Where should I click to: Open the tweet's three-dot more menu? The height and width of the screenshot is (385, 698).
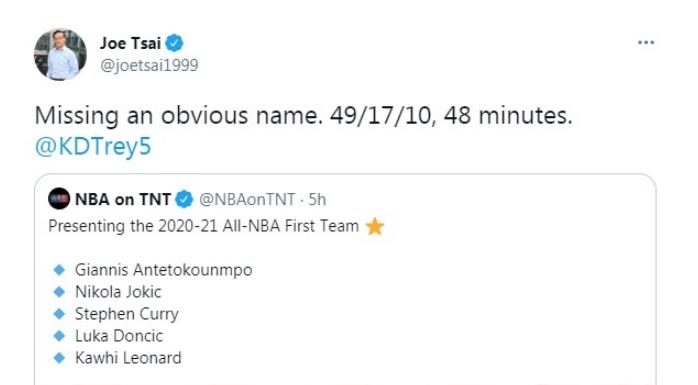pos(646,43)
